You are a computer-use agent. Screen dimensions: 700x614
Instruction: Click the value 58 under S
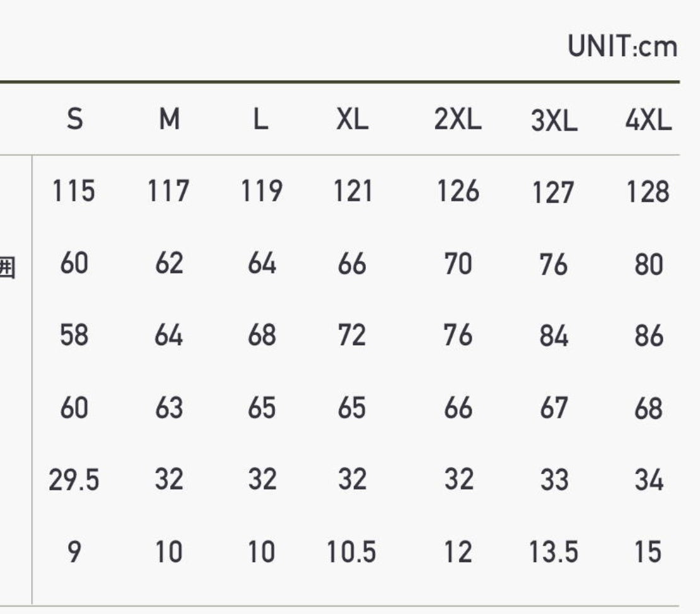(74, 335)
